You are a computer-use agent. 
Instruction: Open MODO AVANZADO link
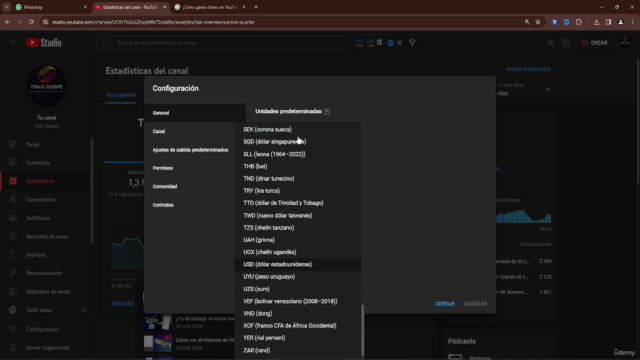[x=529, y=69]
